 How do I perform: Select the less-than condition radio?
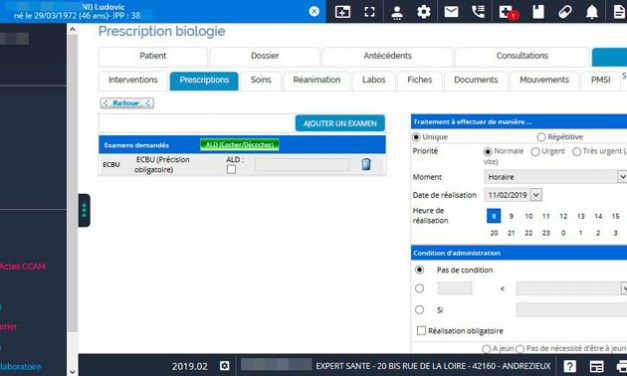(419, 288)
